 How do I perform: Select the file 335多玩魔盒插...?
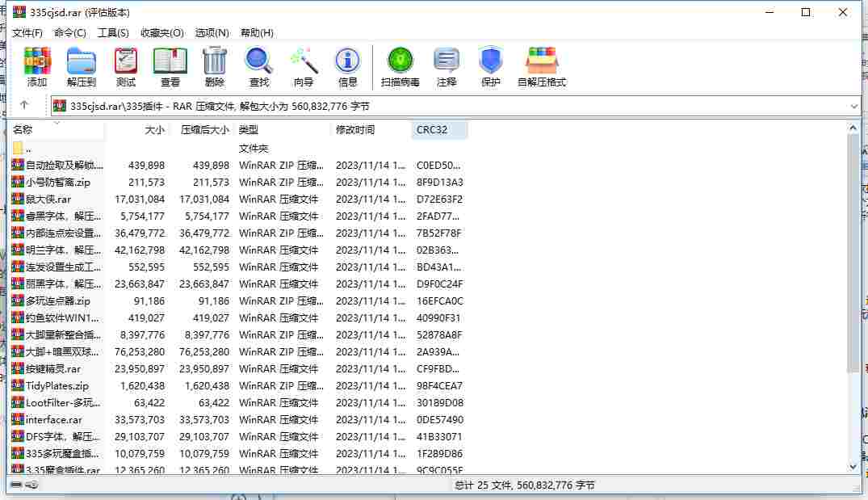pyautogui.click(x=62, y=453)
